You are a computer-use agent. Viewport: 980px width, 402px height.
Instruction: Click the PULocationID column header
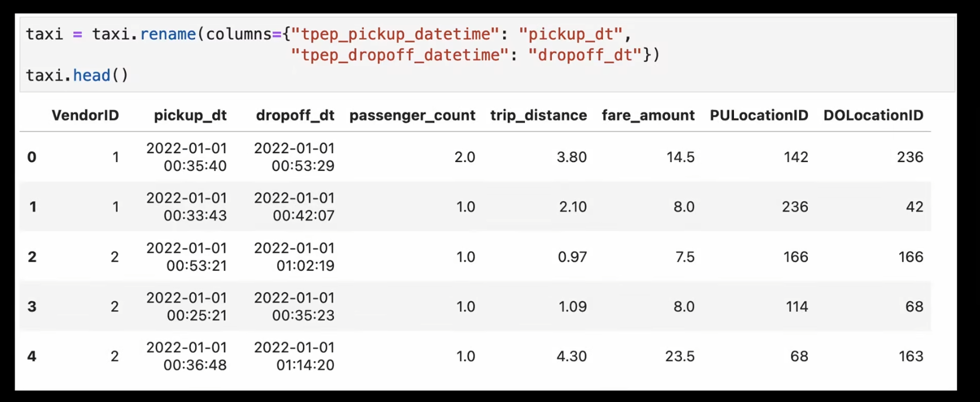[x=759, y=115]
